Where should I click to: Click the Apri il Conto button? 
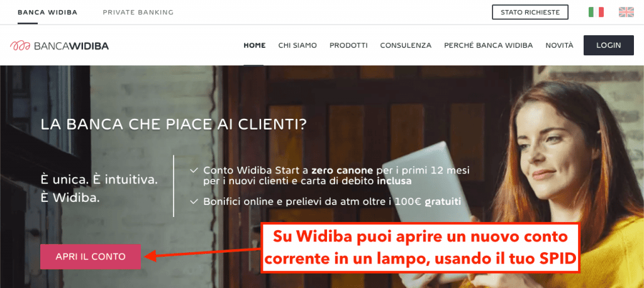91,257
